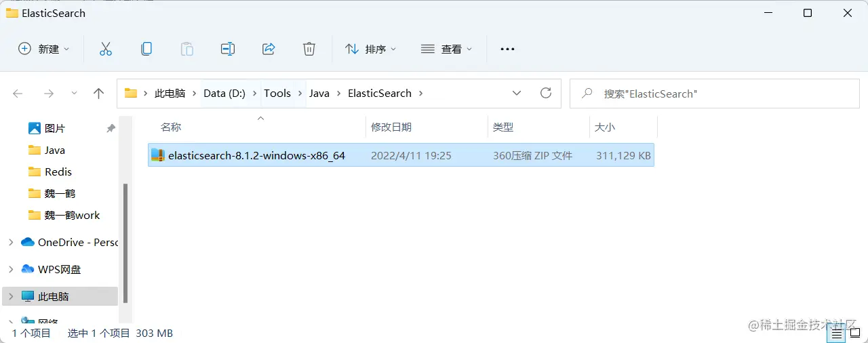Click the navigation pane scrollbar
The height and width of the screenshot is (343, 868).
click(x=125, y=243)
